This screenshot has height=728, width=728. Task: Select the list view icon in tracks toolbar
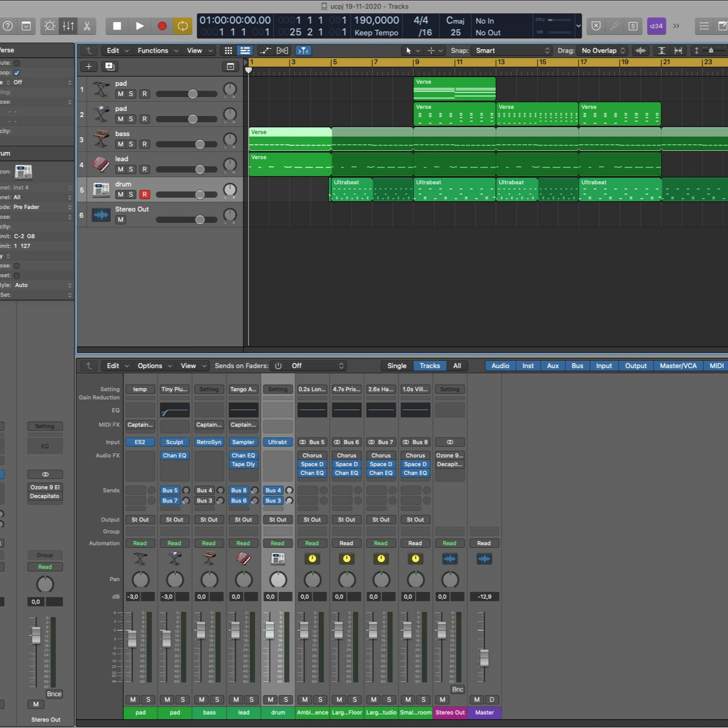coord(245,50)
